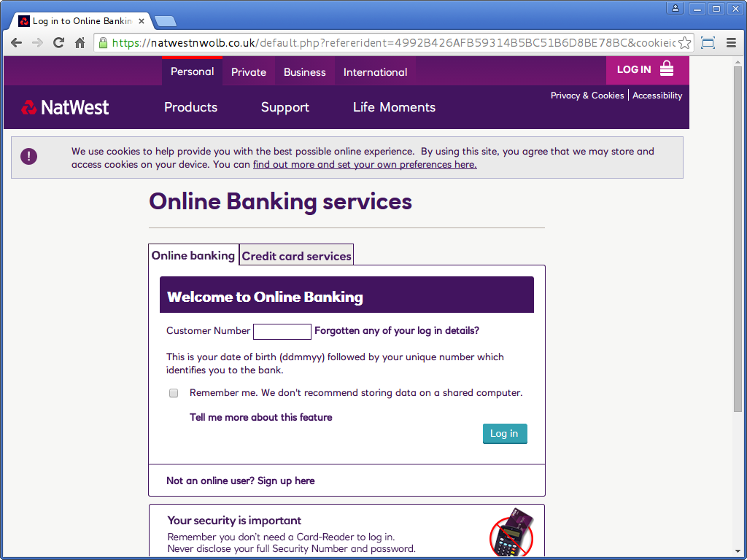This screenshot has height=560, width=747.
Task: Click the 'Welcome to Online Banking' banner
Action: click(347, 295)
